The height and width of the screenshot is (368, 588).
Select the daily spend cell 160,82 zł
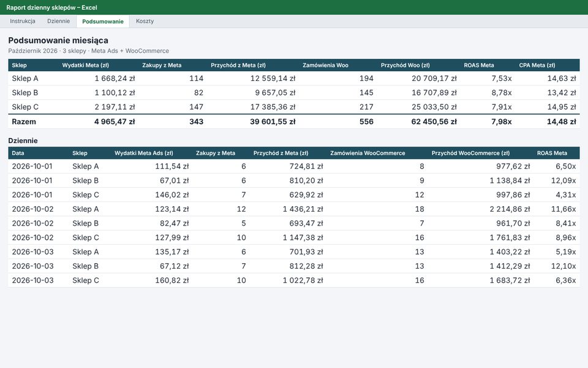[x=172, y=280]
